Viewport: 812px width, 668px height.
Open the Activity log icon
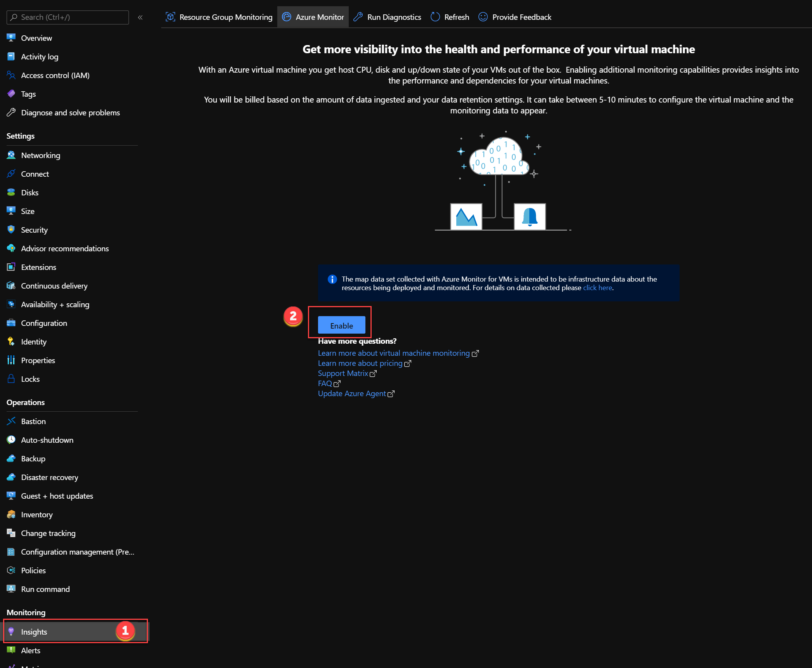pyautogui.click(x=11, y=56)
